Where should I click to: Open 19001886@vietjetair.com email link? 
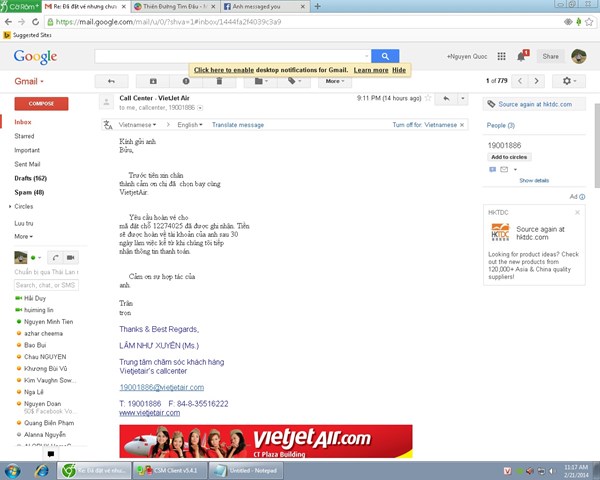tap(161, 387)
